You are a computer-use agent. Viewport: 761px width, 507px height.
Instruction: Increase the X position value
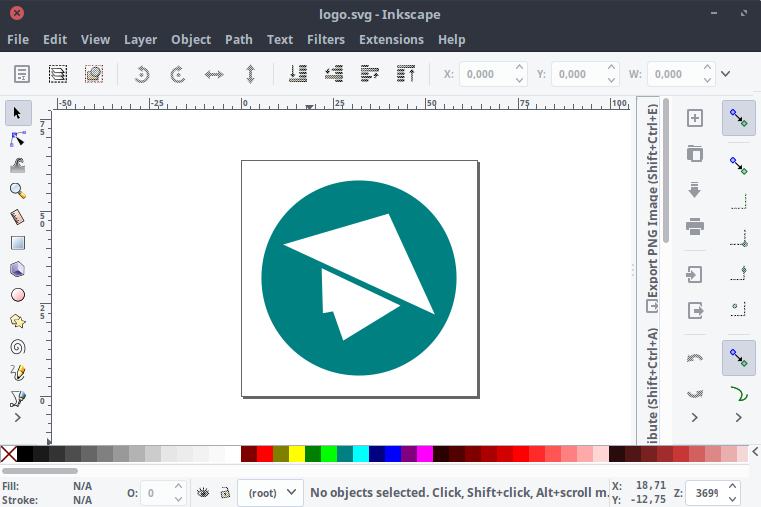519,67
